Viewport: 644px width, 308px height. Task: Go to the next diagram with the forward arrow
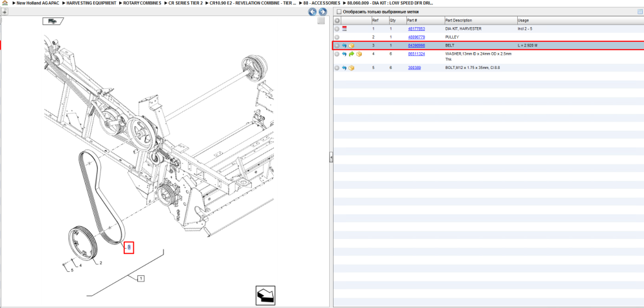pyautogui.click(x=323, y=12)
